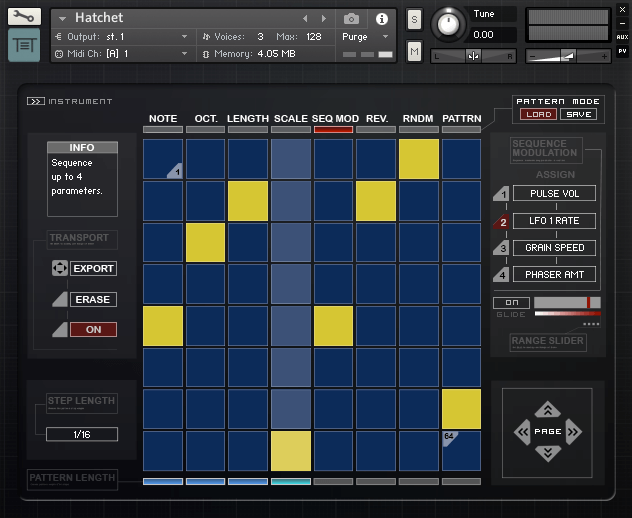Click the ERASE button
The image size is (632, 518).
93,299
